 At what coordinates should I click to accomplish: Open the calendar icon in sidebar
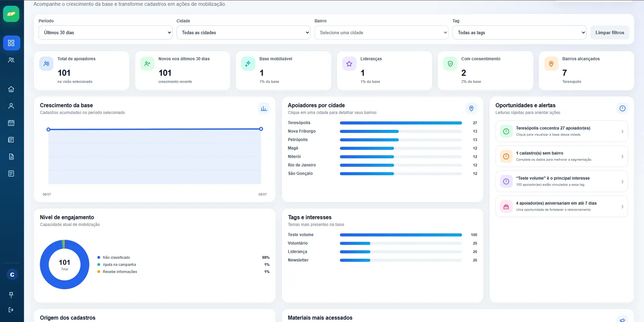[x=11, y=123]
